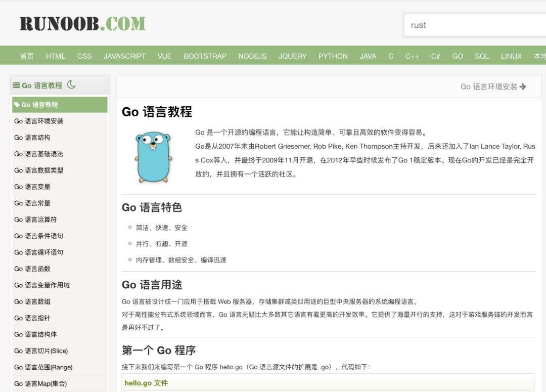
Task: Toggle dark mode with the moon icon
Action: click(70, 85)
